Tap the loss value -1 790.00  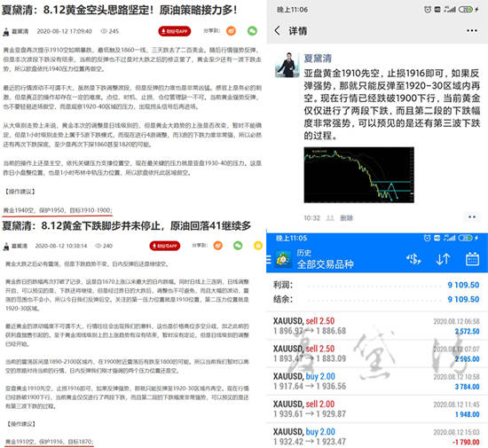[466, 442]
